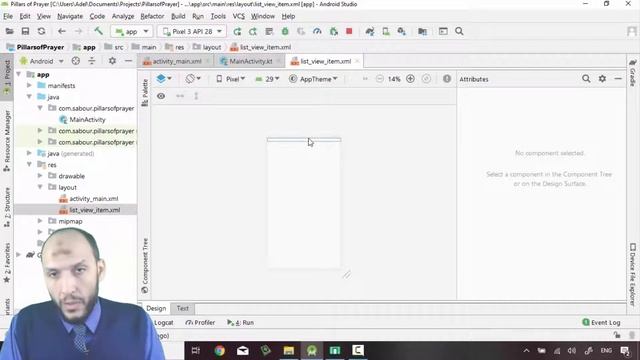
Task: Open Android project view dropdown
Action: coord(42,61)
